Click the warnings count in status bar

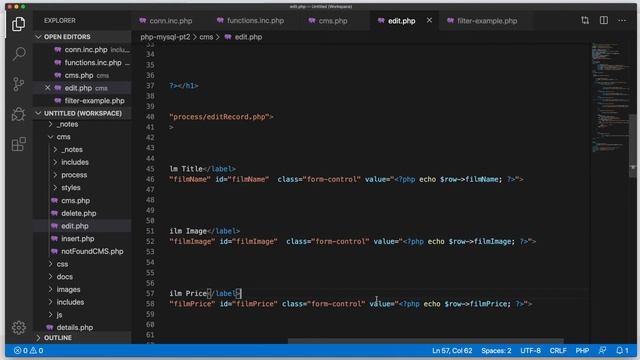tap(36, 351)
